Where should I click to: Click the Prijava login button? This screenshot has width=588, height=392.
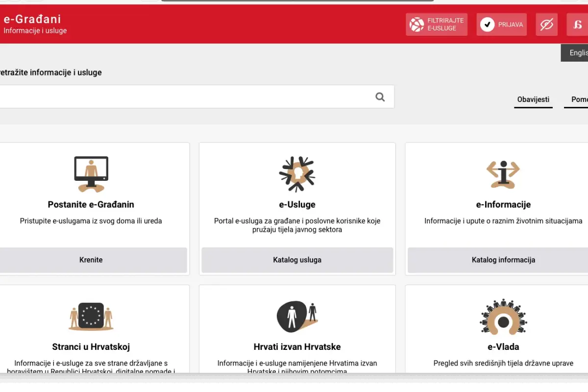502,24
